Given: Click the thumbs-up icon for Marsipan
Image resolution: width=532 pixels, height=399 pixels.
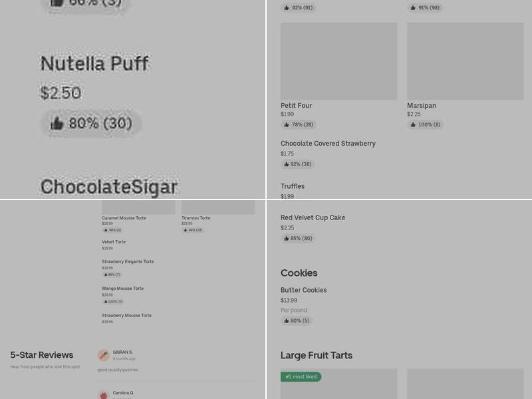Looking at the screenshot, I should pyautogui.click(x=413, y=124).
